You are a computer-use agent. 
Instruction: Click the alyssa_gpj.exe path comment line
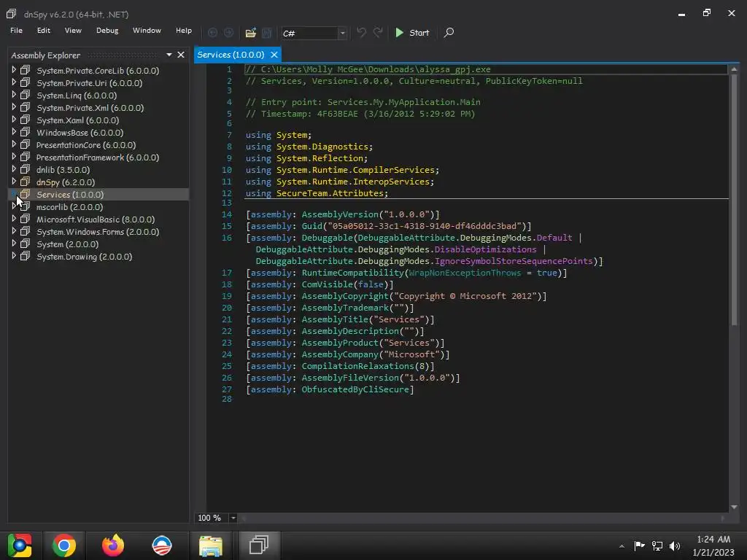(368, 69)
